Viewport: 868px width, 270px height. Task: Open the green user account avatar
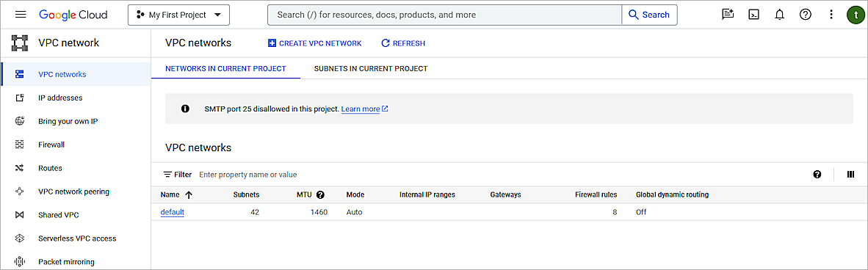[x=856, y=15]
